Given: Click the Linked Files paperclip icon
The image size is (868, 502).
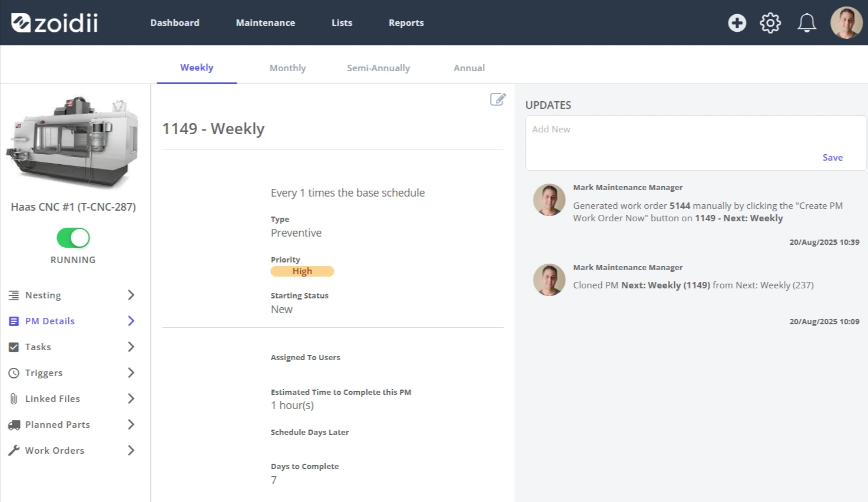Looking at the screenshot, I should pyautogui.click(x=14, y=399).
